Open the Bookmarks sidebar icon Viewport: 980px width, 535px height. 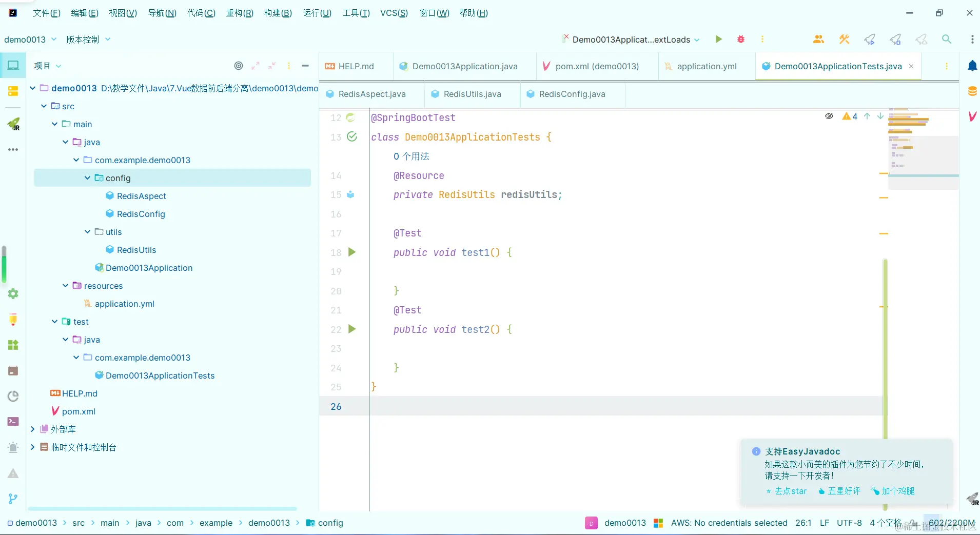pyautogui.click(x=13, y=91)
